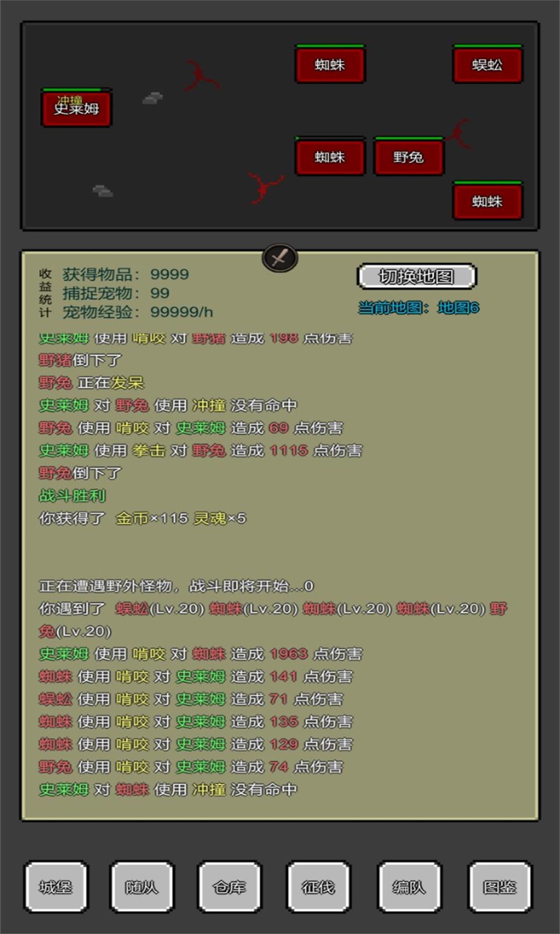Target the 野兔 enemy unit
Screen dimensions: 560x934
point(408,157)
